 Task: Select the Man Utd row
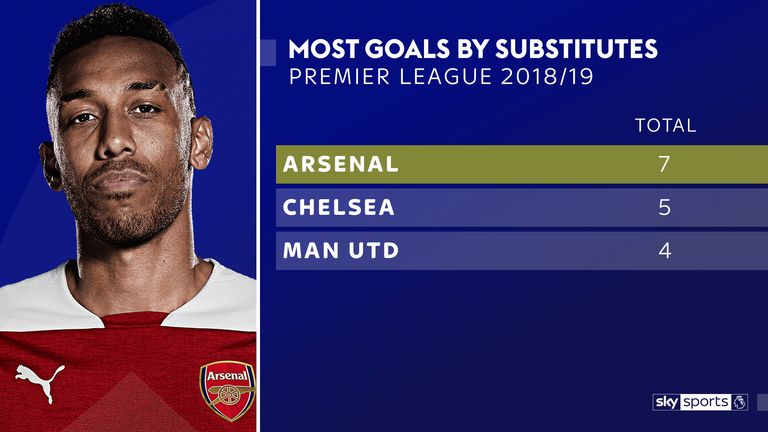pos(522,250)
